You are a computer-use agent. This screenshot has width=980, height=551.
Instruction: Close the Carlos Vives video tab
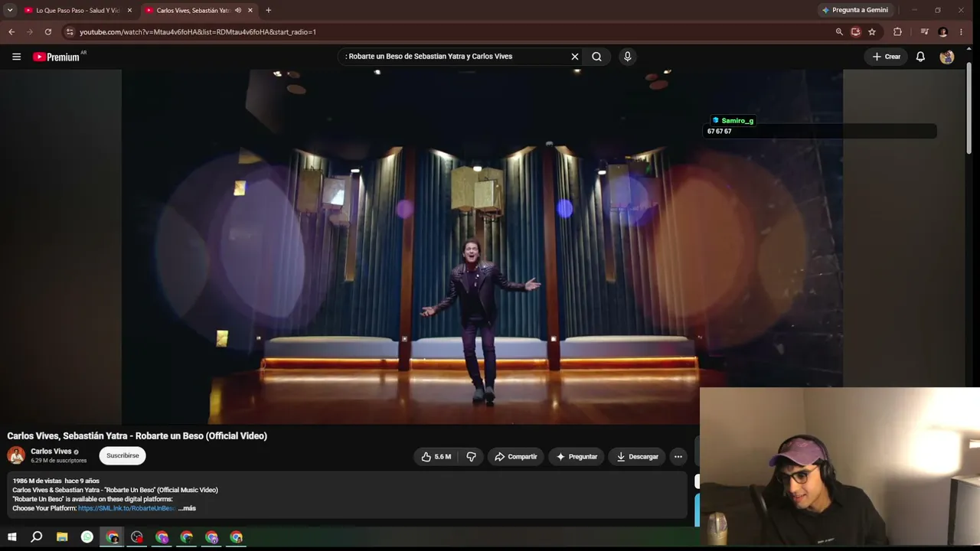pos(250,11)
